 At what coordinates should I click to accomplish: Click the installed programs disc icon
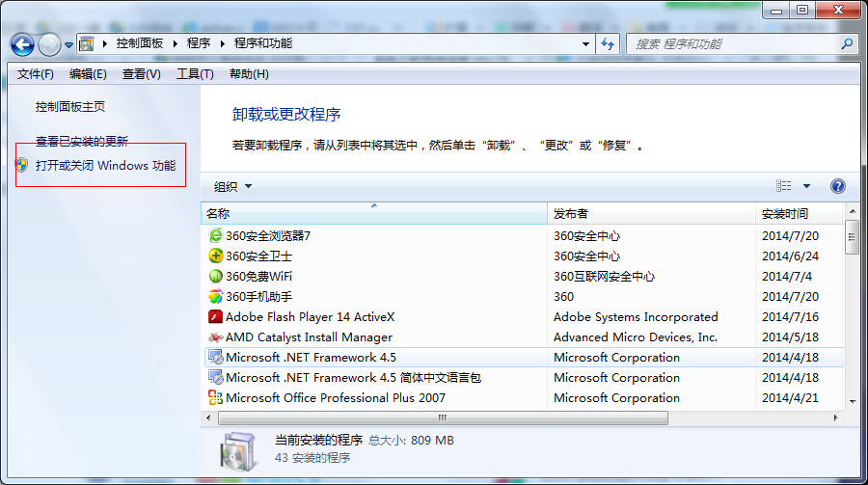[238, 451]
